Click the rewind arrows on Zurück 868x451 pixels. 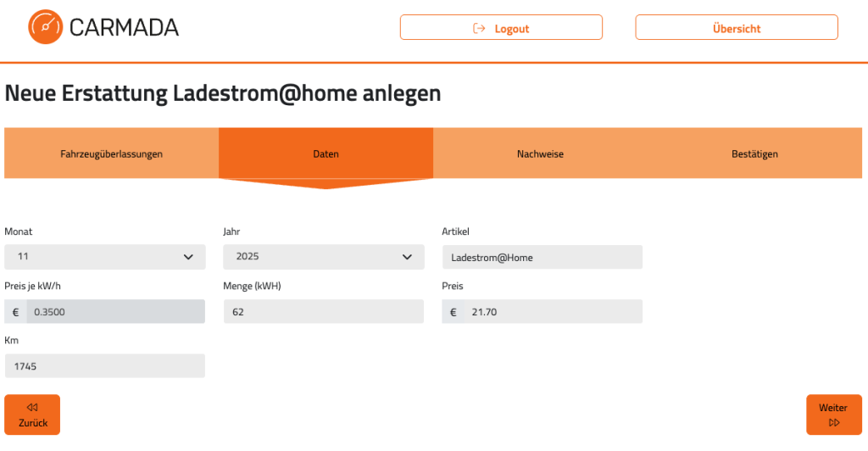point(32,407)
